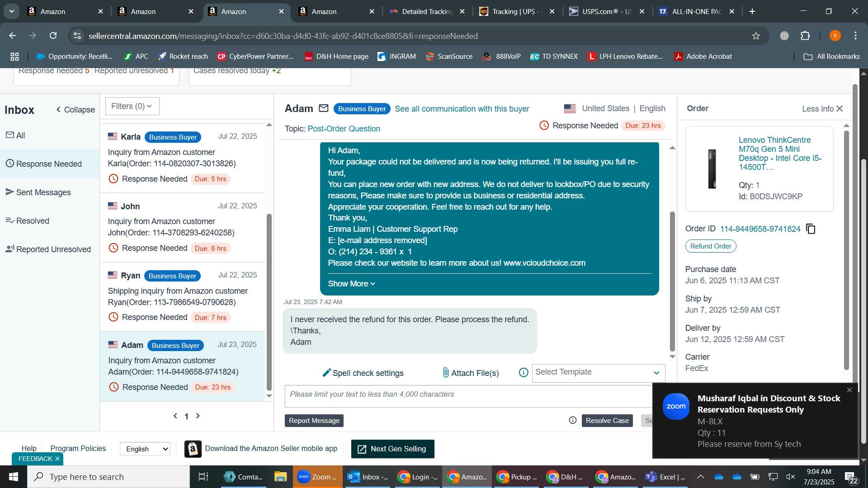Open the D&H Home page bookmark
Viewport: 868px width, 488px height.
pyautogui.click(x=337, y=56)
